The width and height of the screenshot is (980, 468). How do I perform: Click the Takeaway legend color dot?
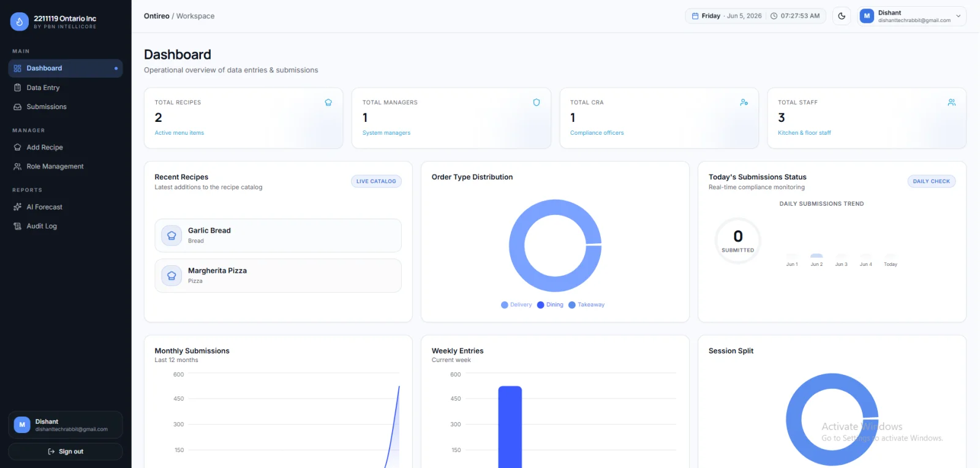click(x=572, y=305)
